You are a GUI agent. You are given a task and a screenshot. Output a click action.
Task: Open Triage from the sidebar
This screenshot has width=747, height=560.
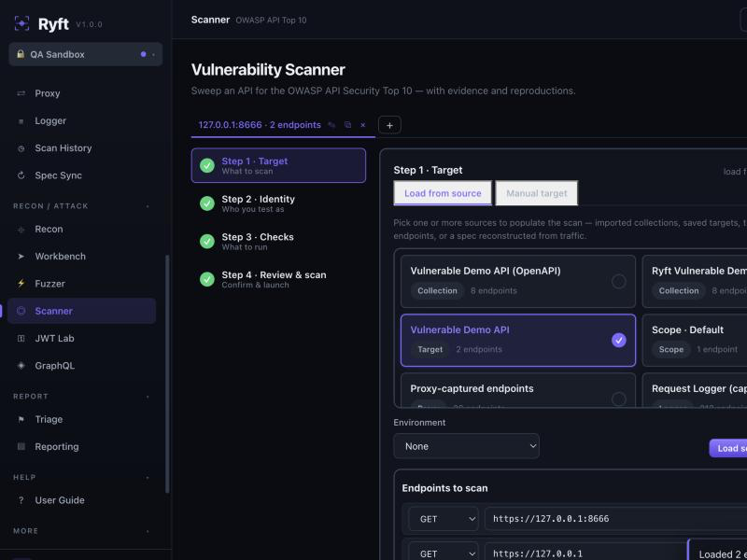[x=81, y=419]
